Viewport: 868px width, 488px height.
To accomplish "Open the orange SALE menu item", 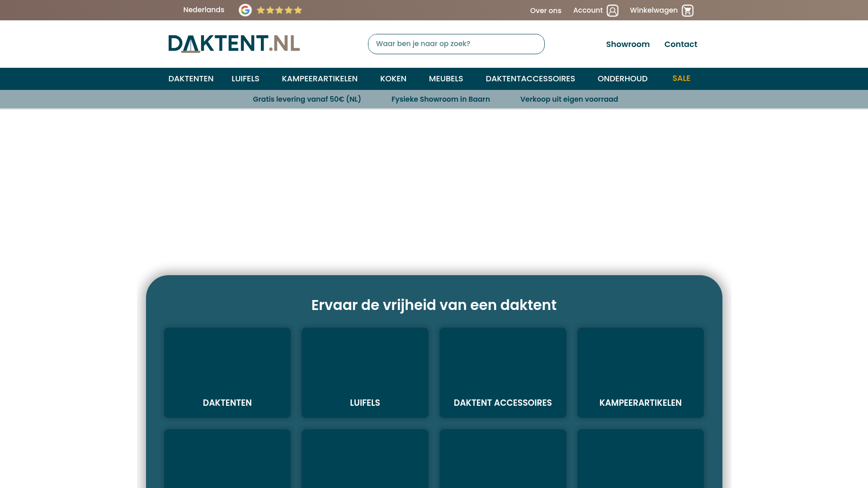I will pyautogui.click(x=681, y=78).
